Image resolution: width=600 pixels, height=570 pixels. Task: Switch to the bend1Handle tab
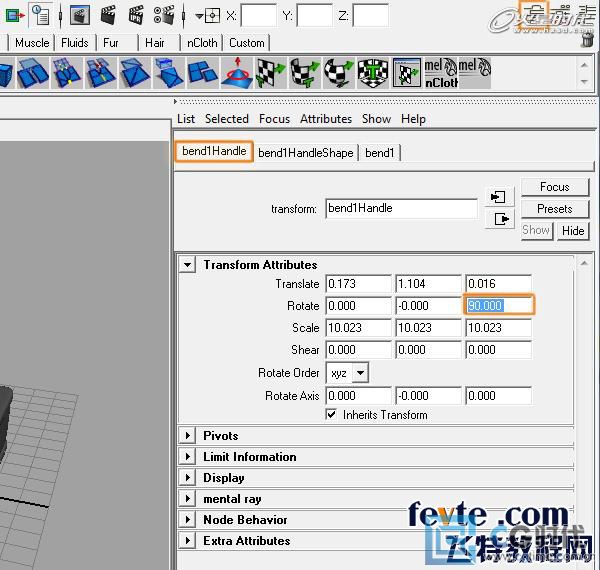[x=214, y=151]
